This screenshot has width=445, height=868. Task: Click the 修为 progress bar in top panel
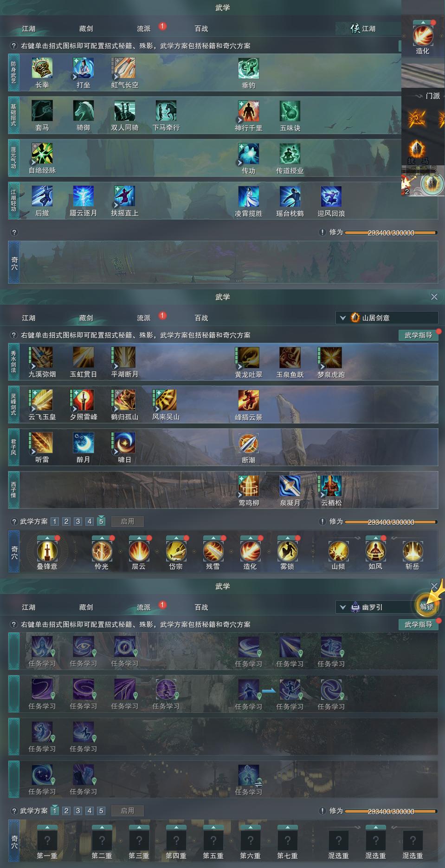pyautogui.click(x=391, y=233)
